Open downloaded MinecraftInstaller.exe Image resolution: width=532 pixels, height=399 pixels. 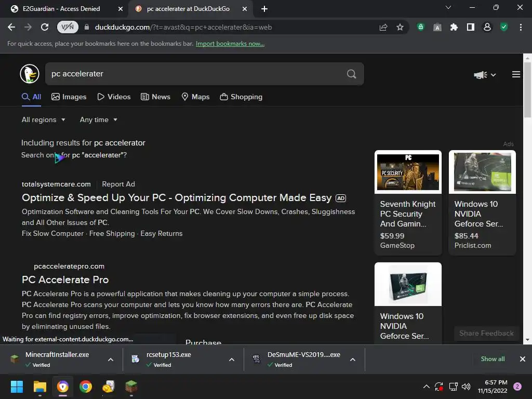57,359
